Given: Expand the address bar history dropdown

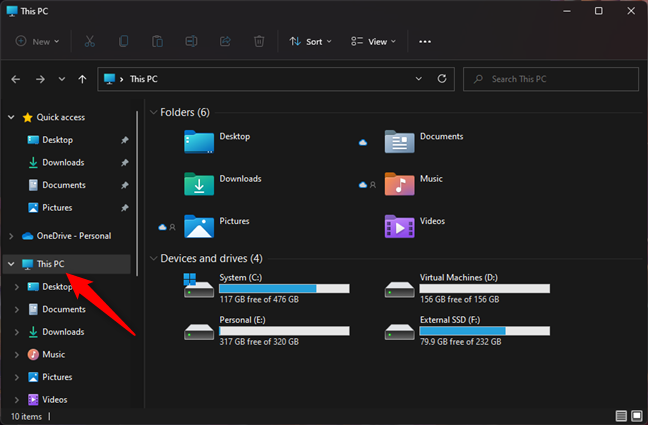Looking at the screenshot, I should [x=419, y=79].
